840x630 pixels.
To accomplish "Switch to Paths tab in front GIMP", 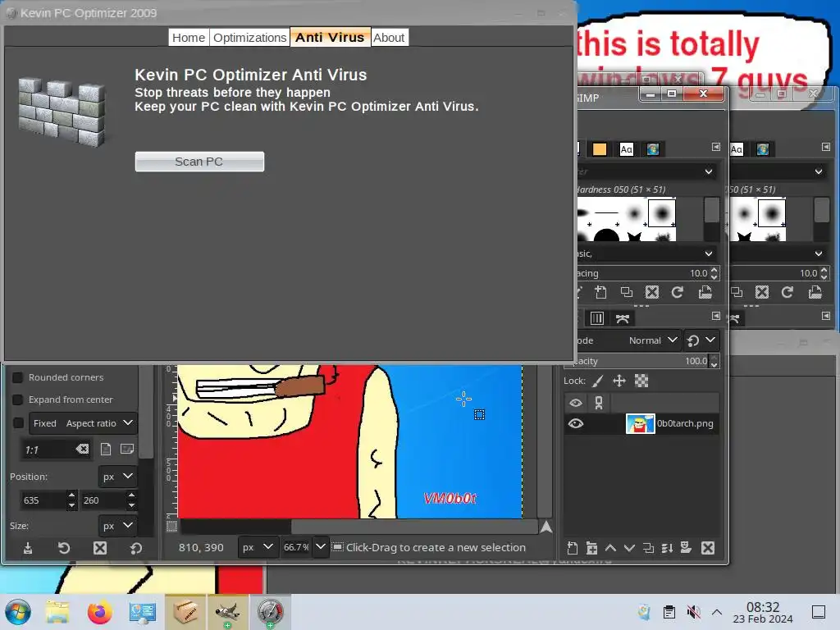I will tap(622, 319).
